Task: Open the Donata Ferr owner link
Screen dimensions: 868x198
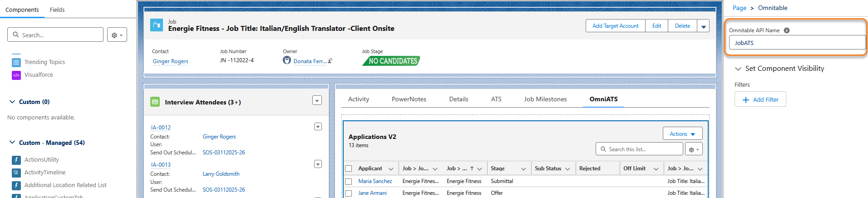Action: (310, 61)
